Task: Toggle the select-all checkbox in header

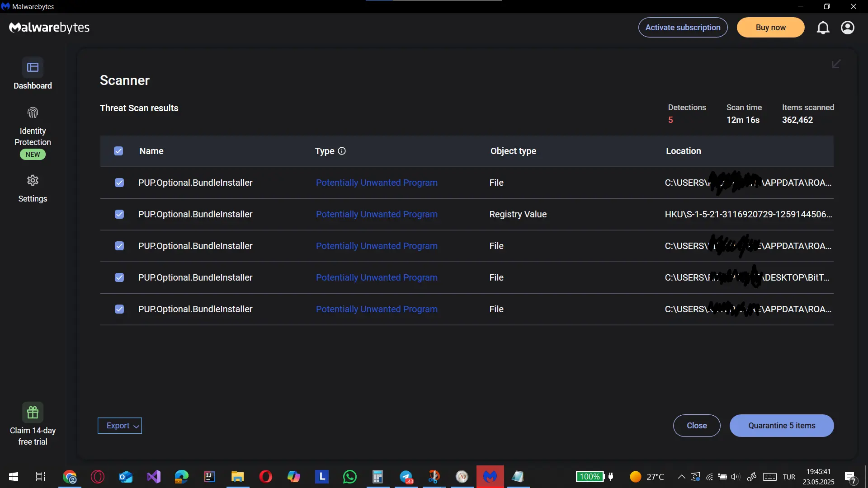Action: pyautogui.click(x=118, y=151)
